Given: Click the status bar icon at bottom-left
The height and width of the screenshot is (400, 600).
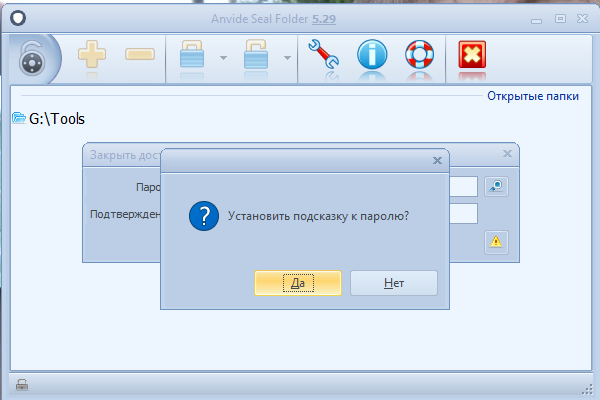Looking at the screenshot, I should (x=22, y=385).
